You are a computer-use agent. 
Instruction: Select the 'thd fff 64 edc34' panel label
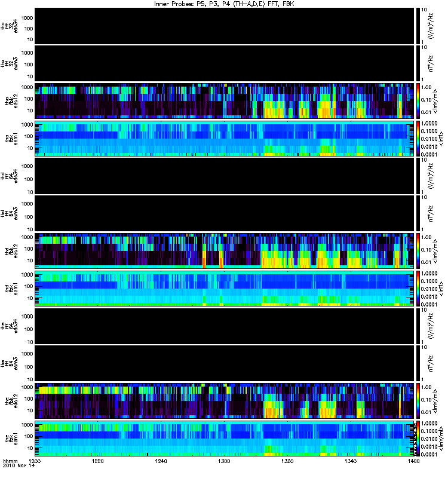pyautogui.click(x=10, y=176)
